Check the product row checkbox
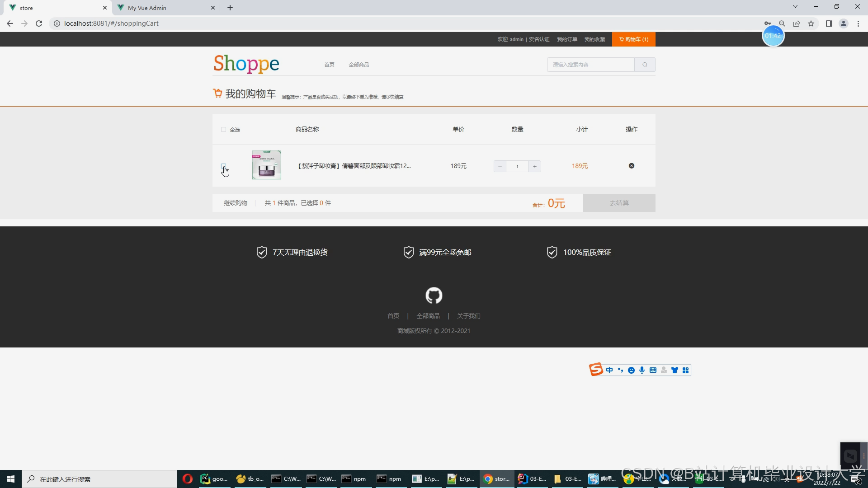Image resolution: width=868 pixels, height=488 pixels. pos(223,166)
